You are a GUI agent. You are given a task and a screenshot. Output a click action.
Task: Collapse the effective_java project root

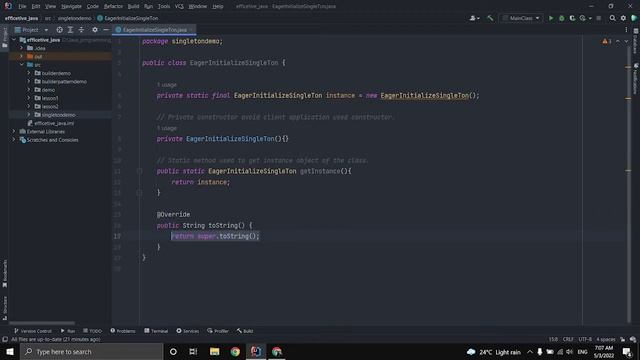pyautogui.click(x=14, y=40)
